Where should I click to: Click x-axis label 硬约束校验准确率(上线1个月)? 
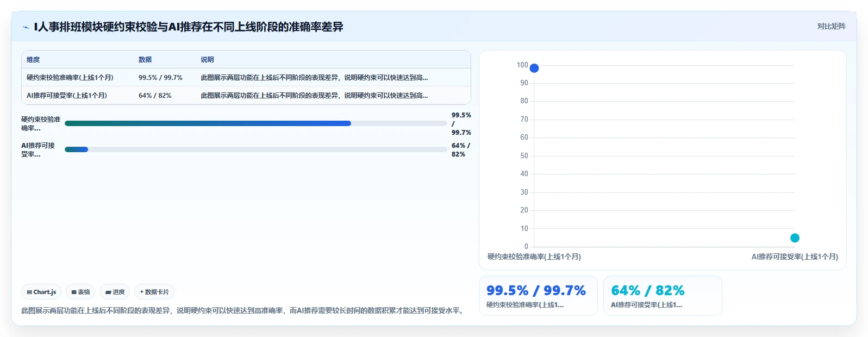click(x=534, y=257)
